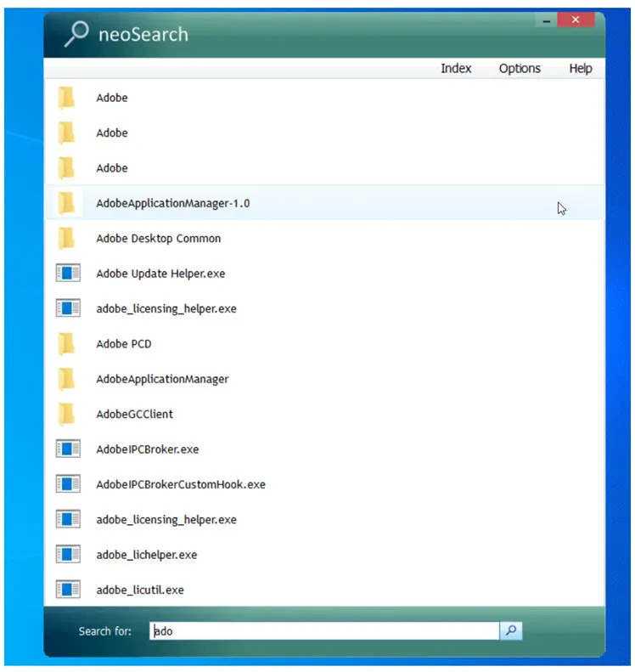The width and height of the screenshot is (635, 672).
Task: Select the 'AdobeApplicationManager-1.0' result name
Action: (x=173, y=203)
